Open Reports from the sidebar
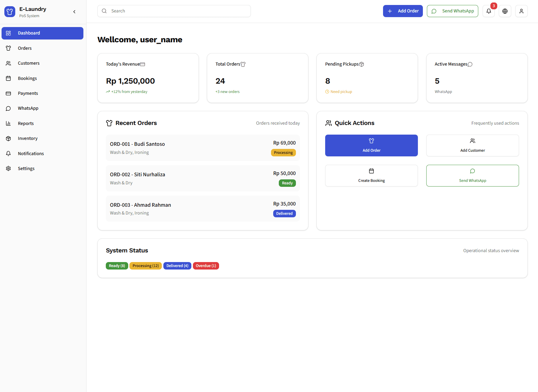 pos(42,123)
